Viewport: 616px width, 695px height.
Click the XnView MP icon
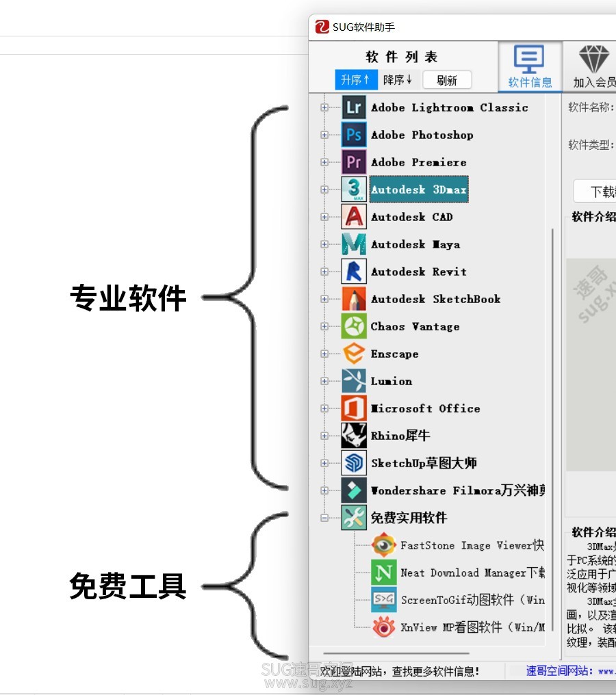[x=383, y=627]
